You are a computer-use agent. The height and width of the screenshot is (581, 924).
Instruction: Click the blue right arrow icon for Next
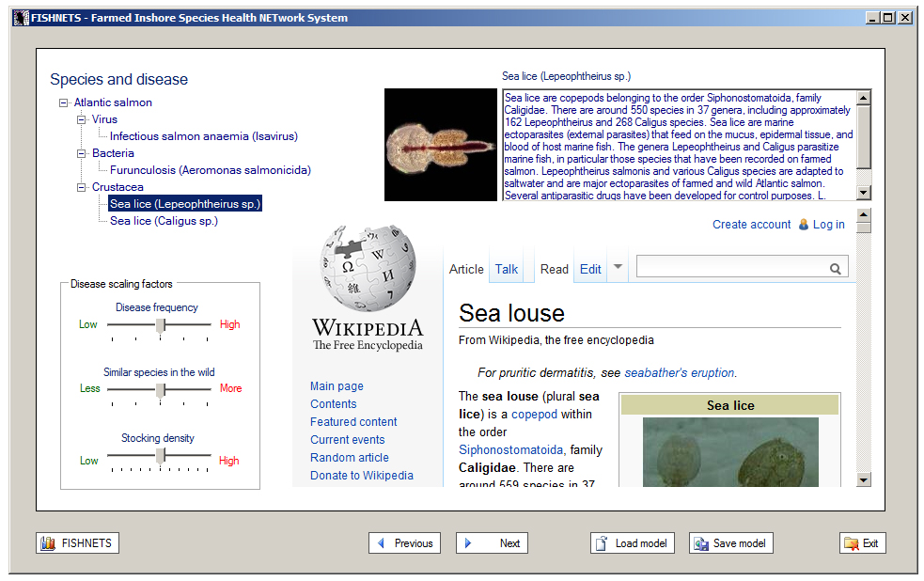click(x=468, y=543)
